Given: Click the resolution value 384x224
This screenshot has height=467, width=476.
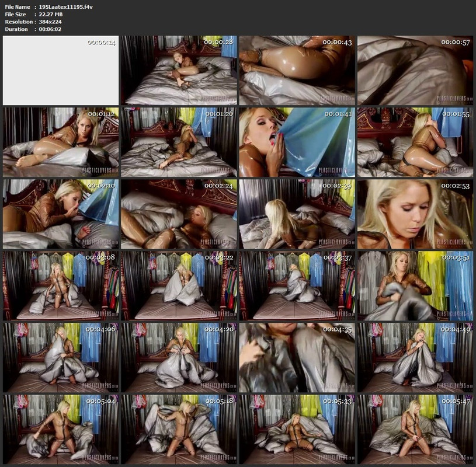Looking at the screenshot, I should 50,22.
